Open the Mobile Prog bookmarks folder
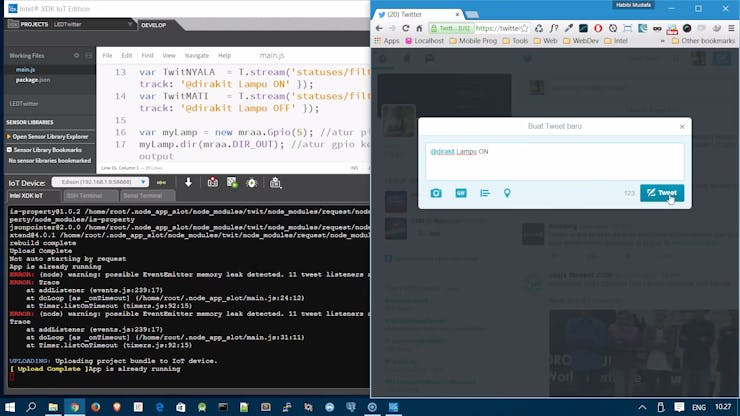Screen dimensions: 740x416 coord(473,41)
